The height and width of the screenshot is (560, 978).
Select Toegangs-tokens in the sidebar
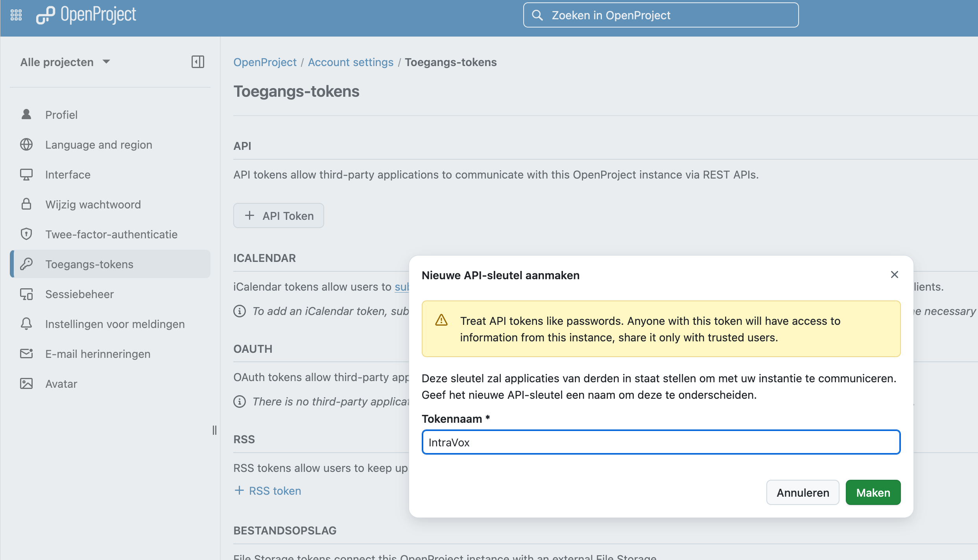pos(110,264)
